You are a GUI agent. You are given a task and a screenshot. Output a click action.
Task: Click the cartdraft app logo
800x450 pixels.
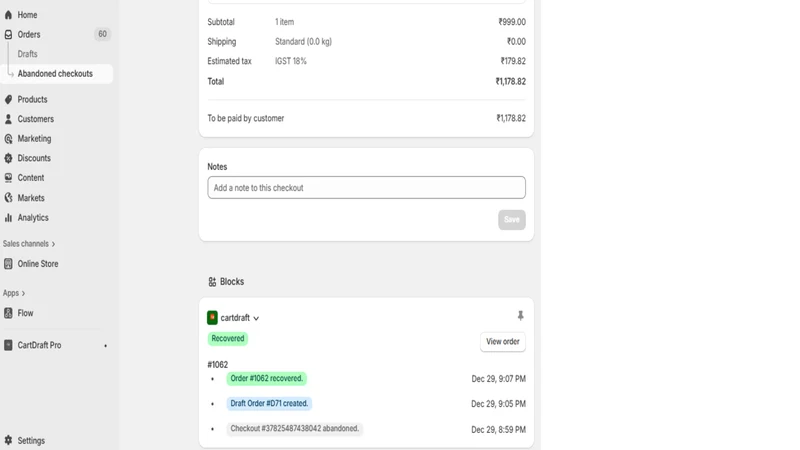point(212,317)
